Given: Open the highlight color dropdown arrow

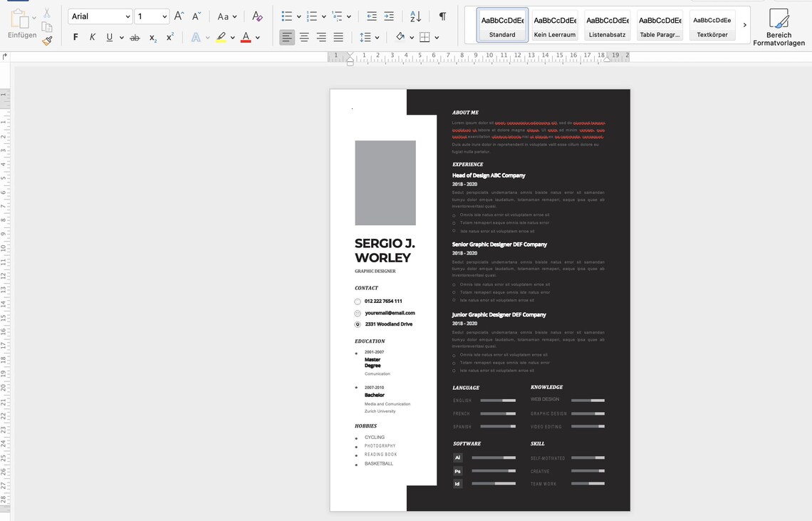Looking at the screenshot, I should pos(232,38).
